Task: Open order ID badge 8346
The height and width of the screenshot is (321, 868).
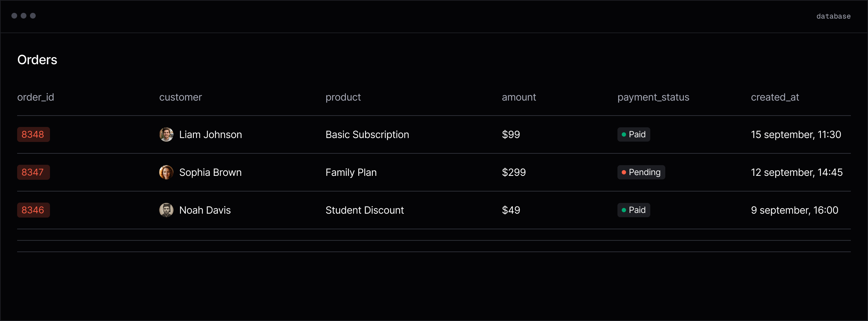Action: (x=34, y=210)
